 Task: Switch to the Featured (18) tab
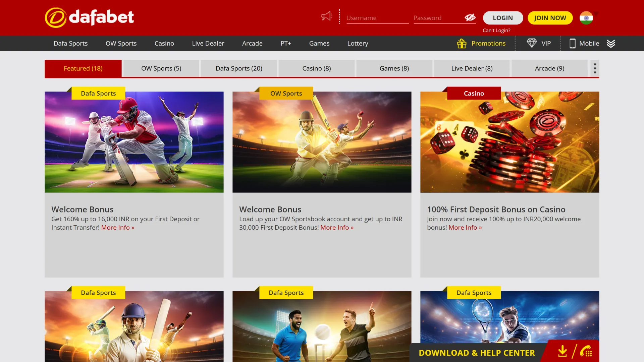pyautogui.click(x=83, y=68)
